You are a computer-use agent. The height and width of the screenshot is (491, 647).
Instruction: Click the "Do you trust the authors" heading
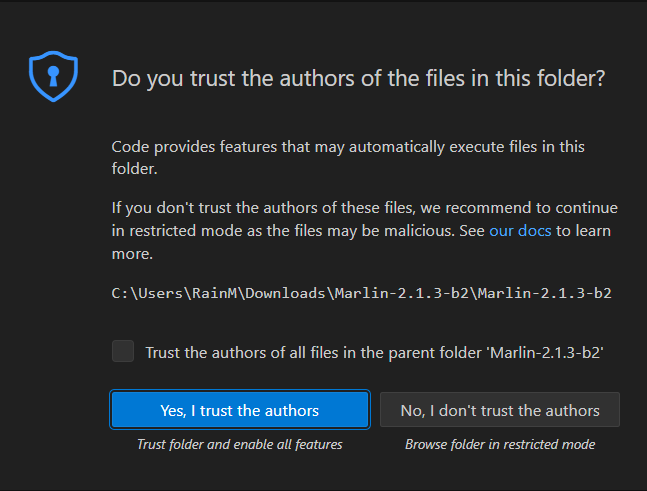[358, 79]
